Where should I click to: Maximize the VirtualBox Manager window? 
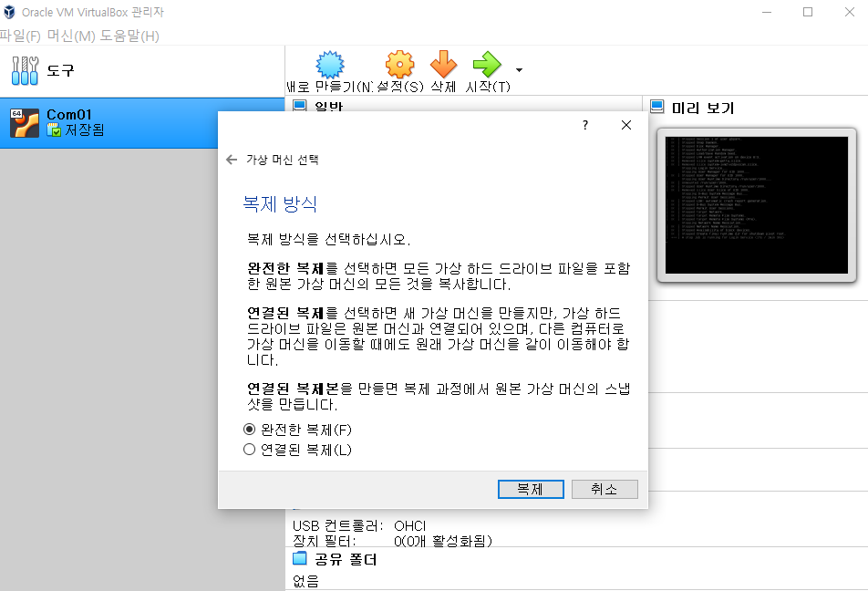[x=808, y=12]
